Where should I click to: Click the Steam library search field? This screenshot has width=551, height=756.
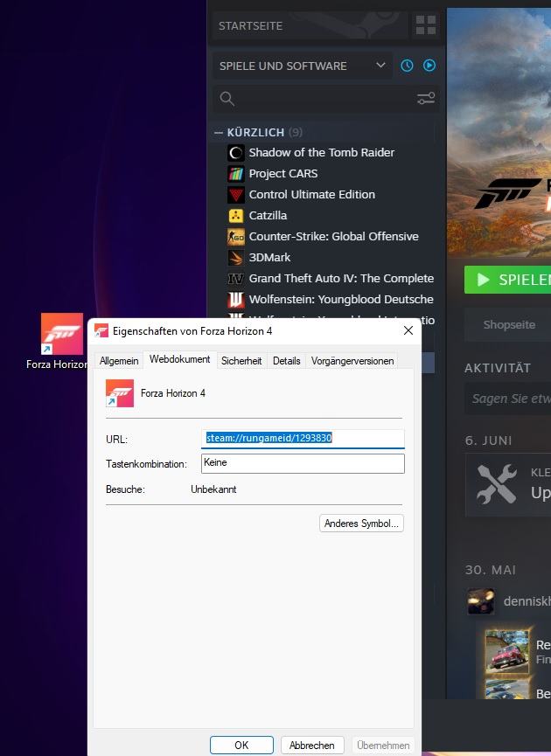click(326, 99)
